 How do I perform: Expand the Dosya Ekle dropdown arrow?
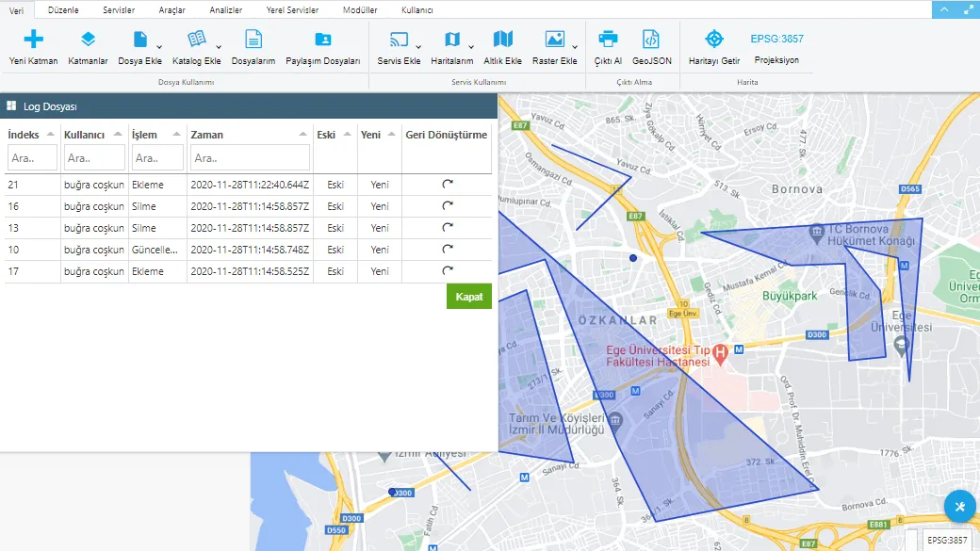159,47
